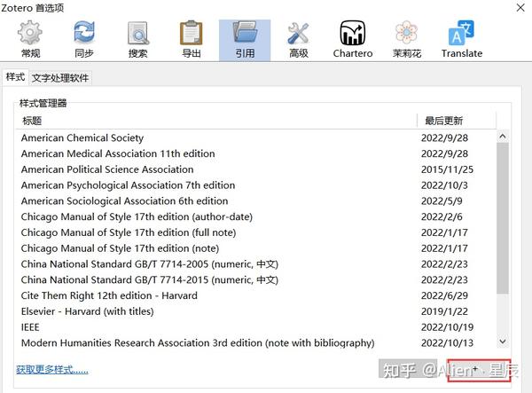Select the IEEE style row
Viewport: 532px width, 393px height.
tap(255, 327)
